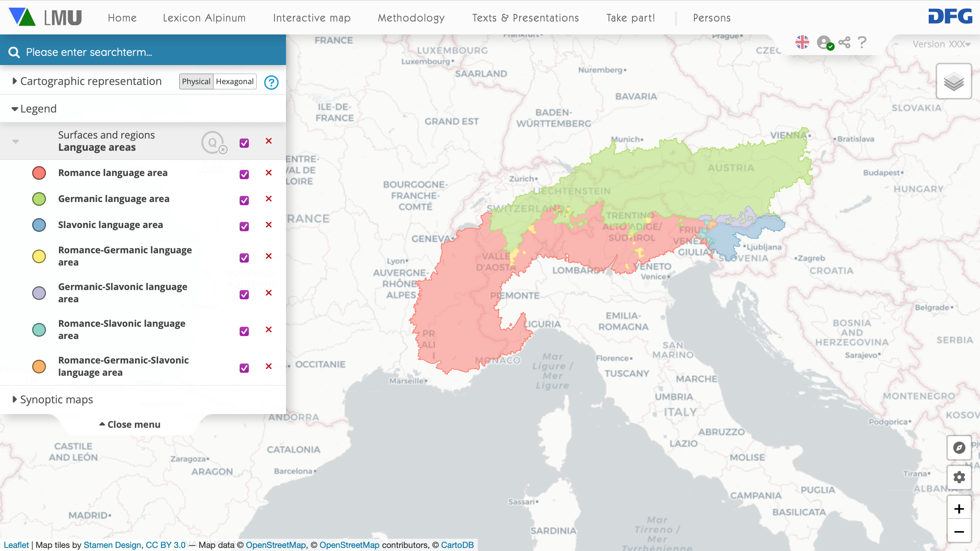The image size is (980, 551).
Task: Open the user account icon
Action: 824,42
